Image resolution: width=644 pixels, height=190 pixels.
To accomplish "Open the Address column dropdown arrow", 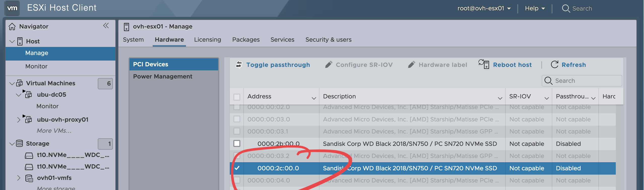I will 314,98.
